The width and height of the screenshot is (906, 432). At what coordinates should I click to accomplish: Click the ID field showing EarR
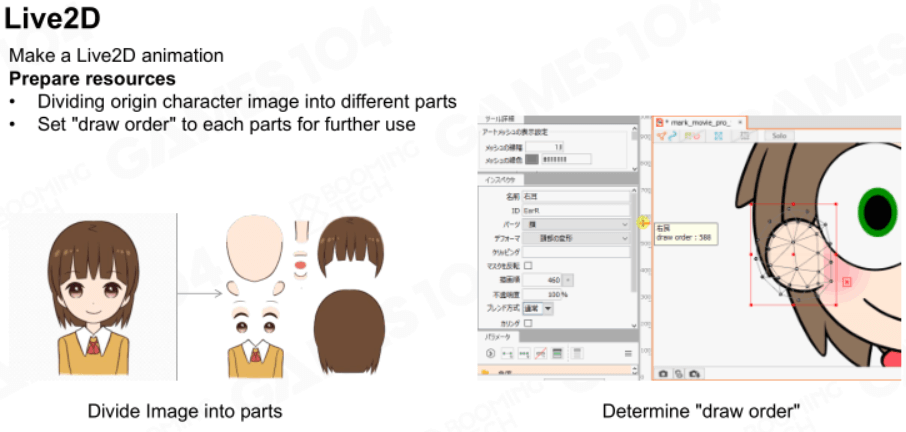[575, 210]
